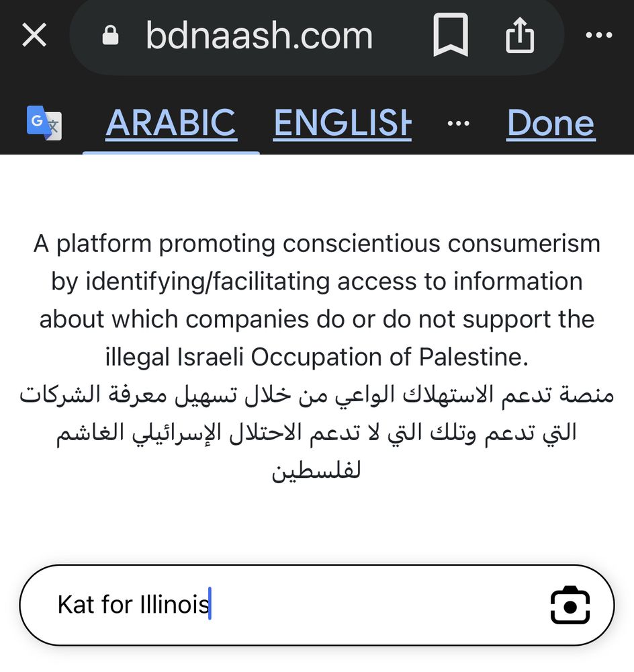Dismiss the translate bar with Done
This screenshot has height=672, width=634.
pos(551,123)
